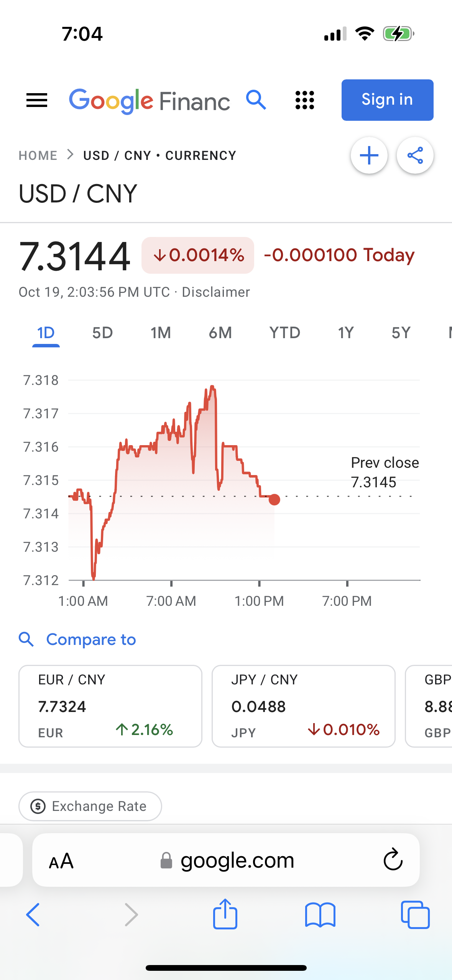Reload the page in Safari address bar
452x980 pixels.
393,860
